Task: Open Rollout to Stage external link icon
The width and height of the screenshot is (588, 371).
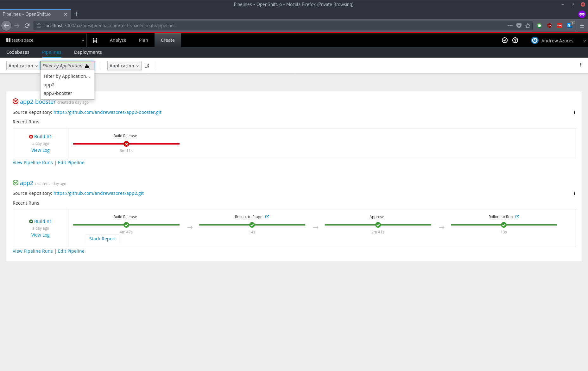Action: (267, 216)
